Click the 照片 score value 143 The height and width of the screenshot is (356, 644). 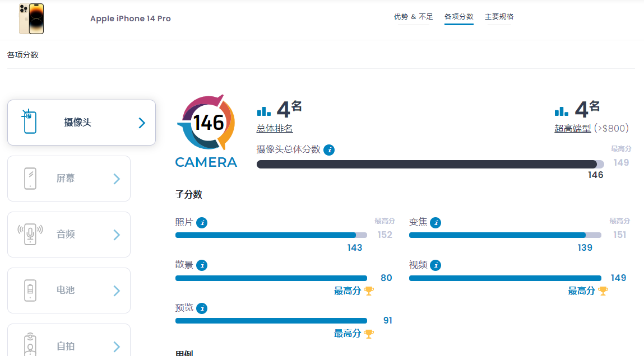[x=355, y=248]
